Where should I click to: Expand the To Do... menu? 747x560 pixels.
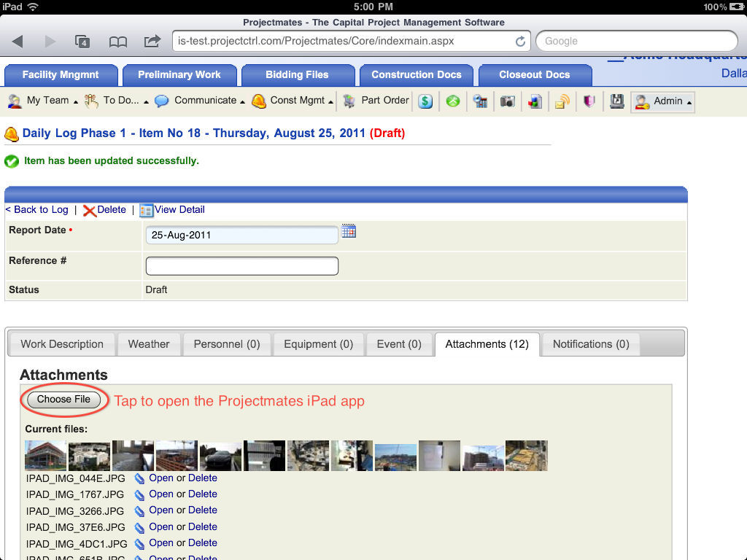coord(116,101)
